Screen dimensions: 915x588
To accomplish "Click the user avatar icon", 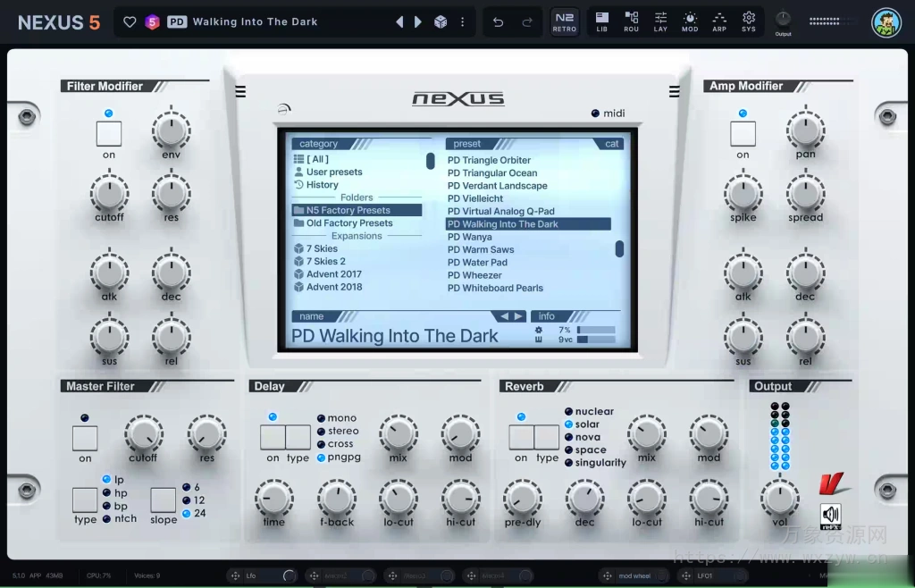I will coord(886,22).
